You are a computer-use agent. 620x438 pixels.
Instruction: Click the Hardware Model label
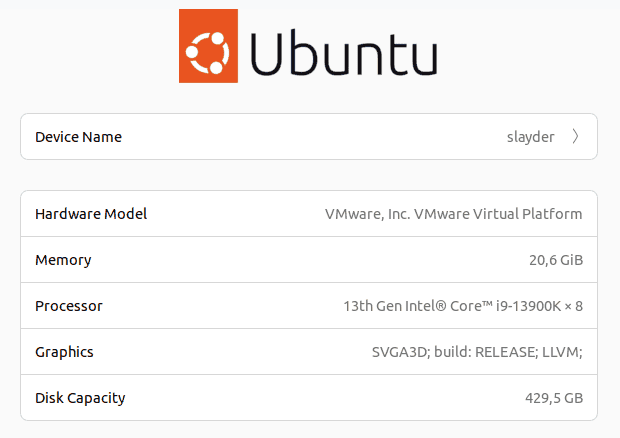coord(91,214)
